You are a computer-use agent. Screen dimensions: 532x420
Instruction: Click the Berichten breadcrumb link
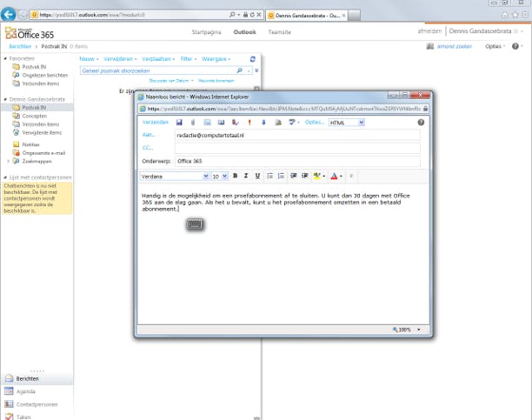click(20, 46)
